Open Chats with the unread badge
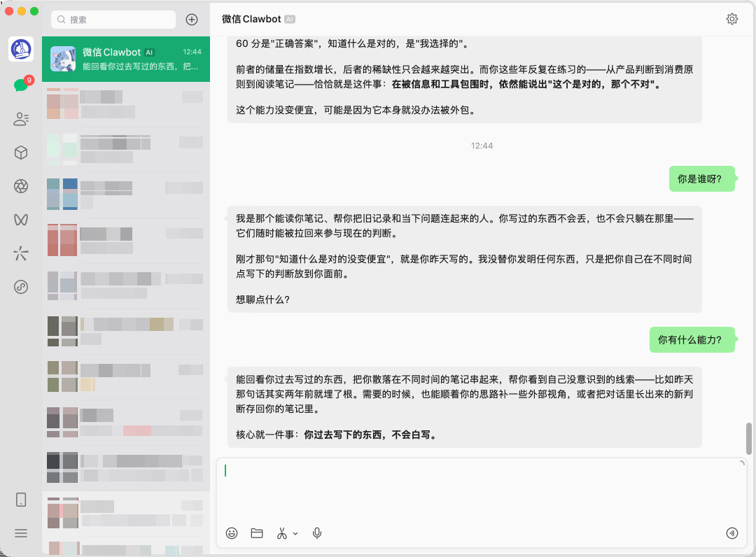Screen dimensions: 756x557 pos(22,85)
